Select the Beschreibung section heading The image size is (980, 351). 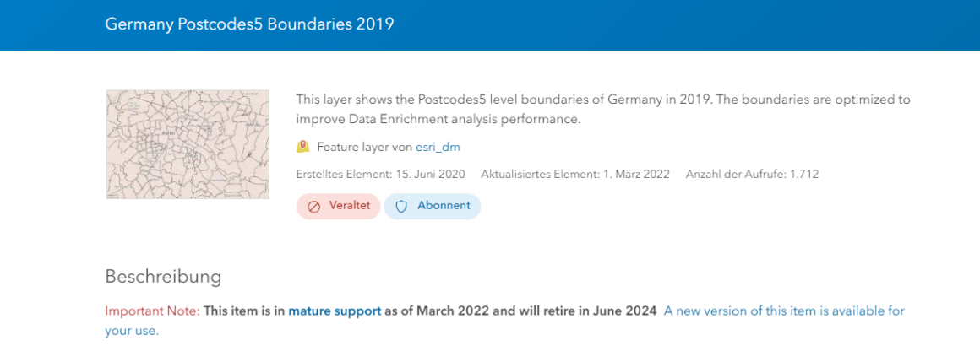pos(163,277)
